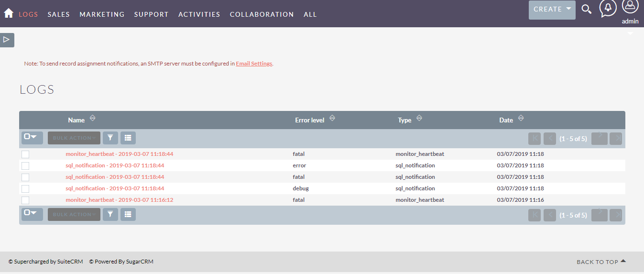Screen dimensions: 644x274
Task: Open the bottom column chooser icon
Action: click(128, 214)
